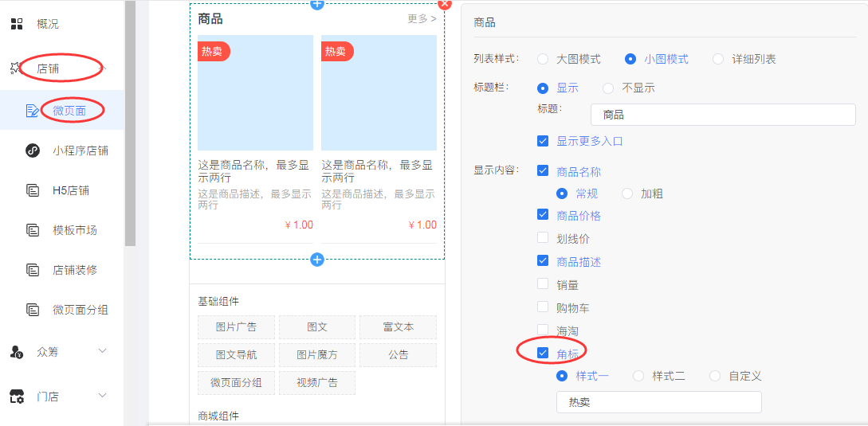
Task: Select 详细列表 list style
Action: point(718,59)
